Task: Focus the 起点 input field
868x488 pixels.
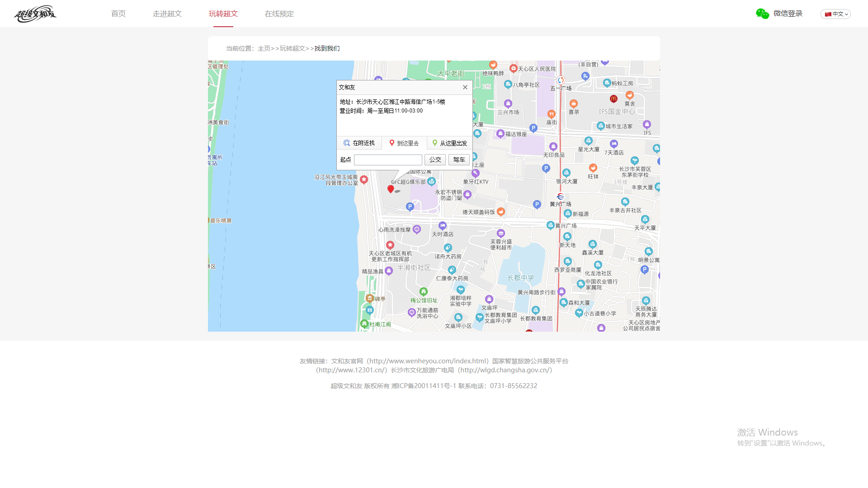Action: [x=388, y=160]
